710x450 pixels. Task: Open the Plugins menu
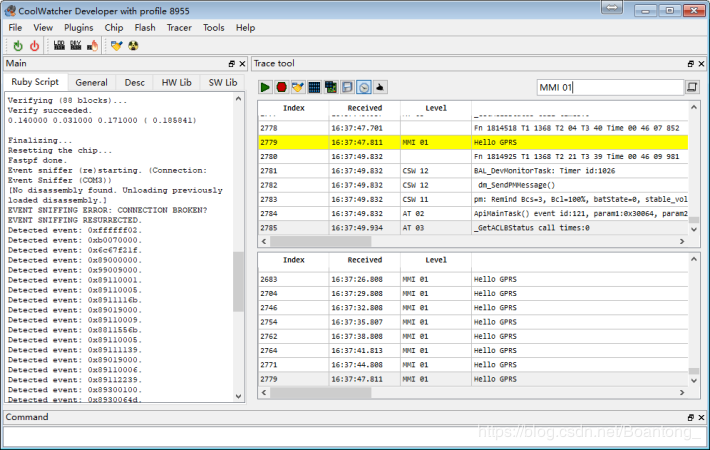(x=78, y=28)
